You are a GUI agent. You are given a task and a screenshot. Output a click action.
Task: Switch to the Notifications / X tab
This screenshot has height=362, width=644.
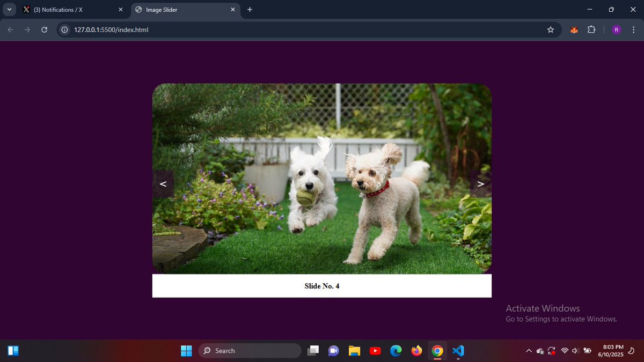click(x=73, y=10)
